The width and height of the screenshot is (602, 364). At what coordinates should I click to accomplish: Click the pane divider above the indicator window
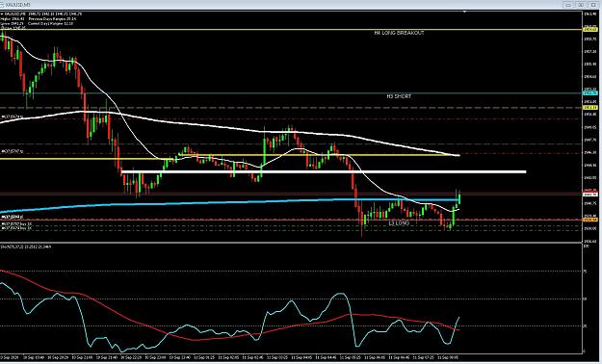coord(292,243)
